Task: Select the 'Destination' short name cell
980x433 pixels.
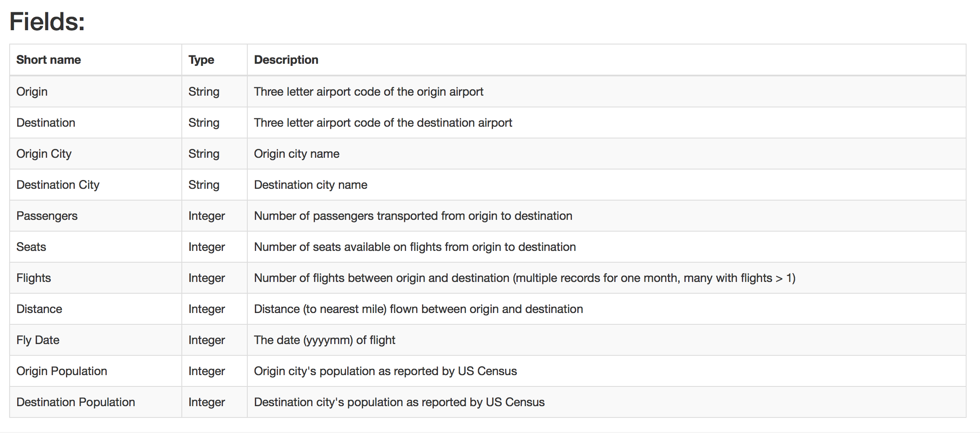Action: 46,123
